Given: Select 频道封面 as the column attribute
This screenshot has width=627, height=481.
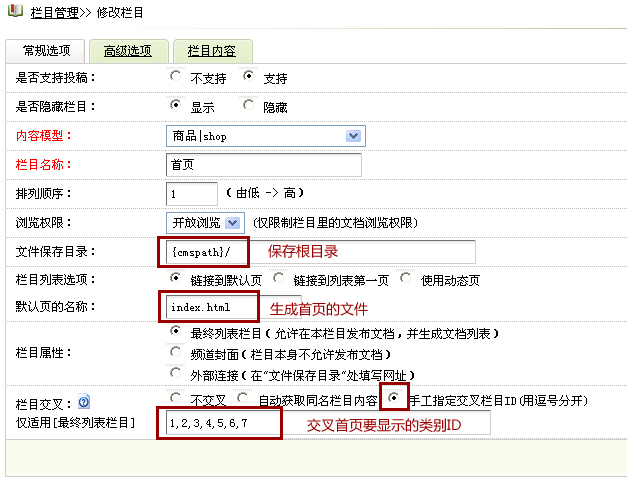Looking at the screenshot, I should click(176, 354).
